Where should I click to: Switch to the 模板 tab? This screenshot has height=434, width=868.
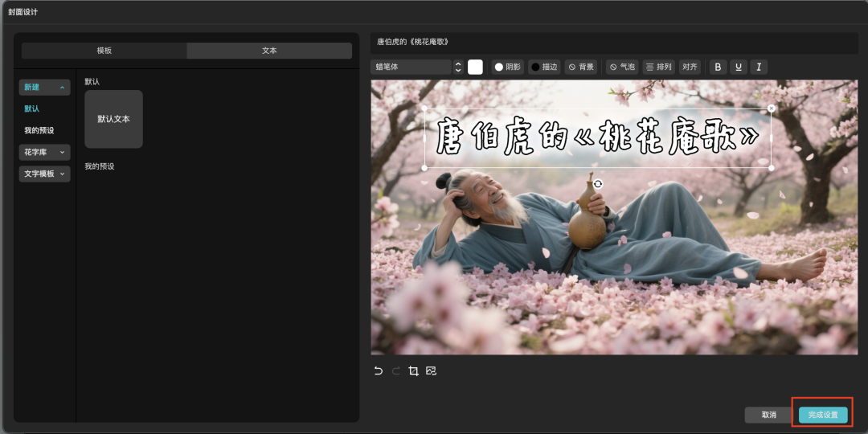click(104, 51)
